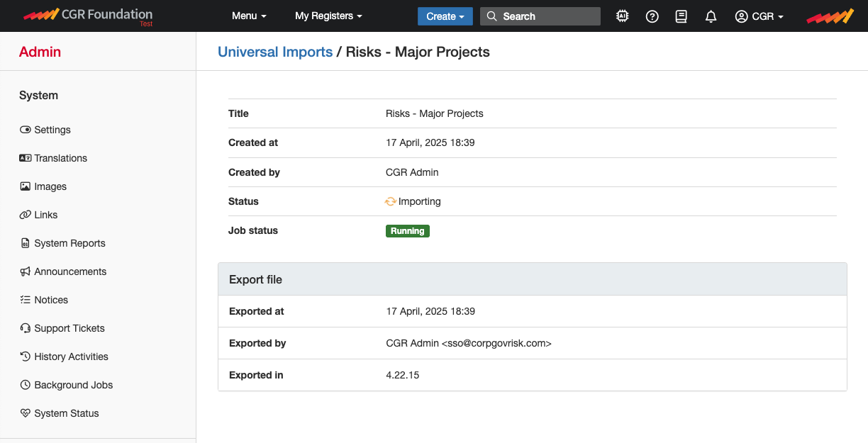
Task: Open the Create dropdown button
Action: point(445,16)
